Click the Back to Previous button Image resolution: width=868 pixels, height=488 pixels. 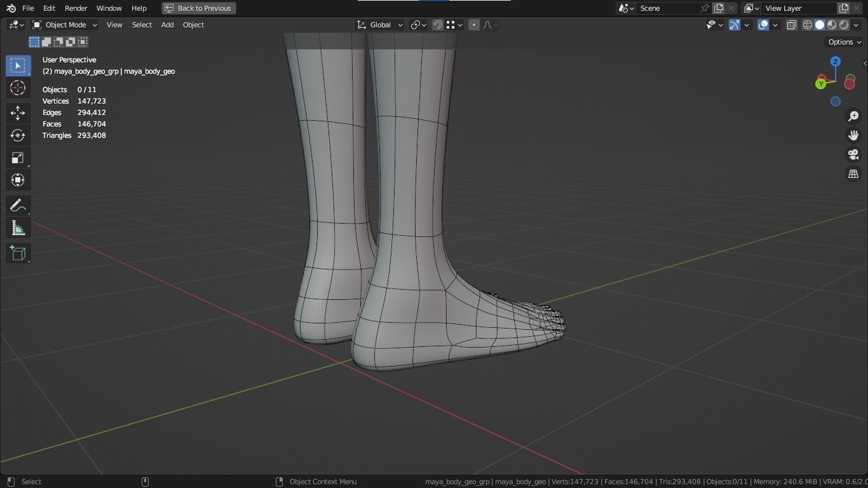click(x=199, y=8)
